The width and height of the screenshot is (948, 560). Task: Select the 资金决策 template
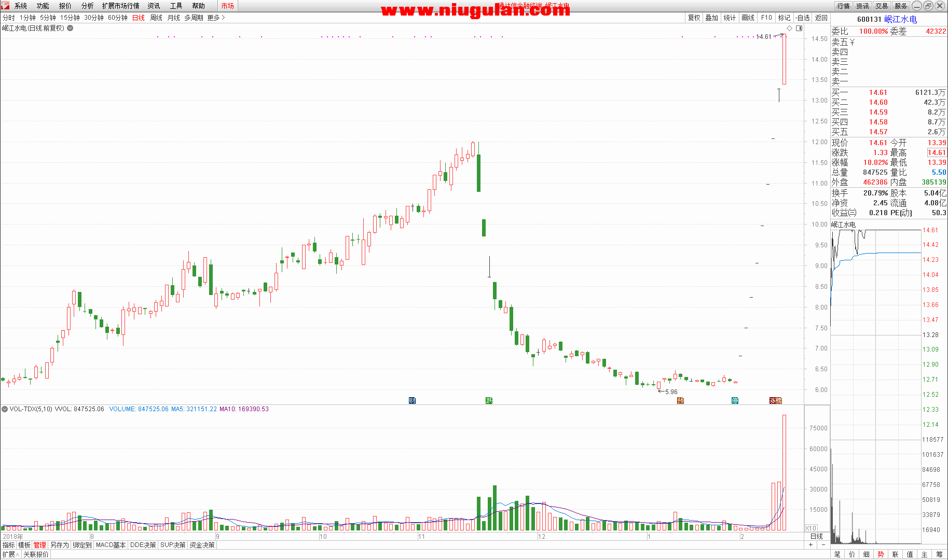pos(202,545)
